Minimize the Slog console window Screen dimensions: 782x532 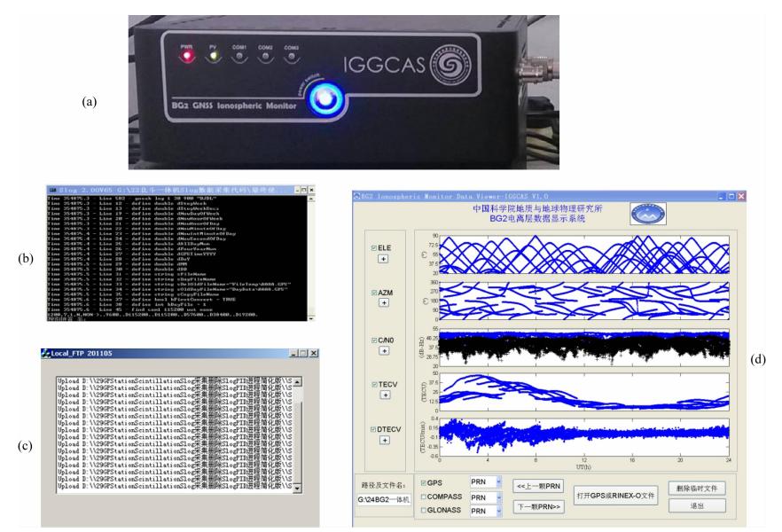(x=297, y=190)
